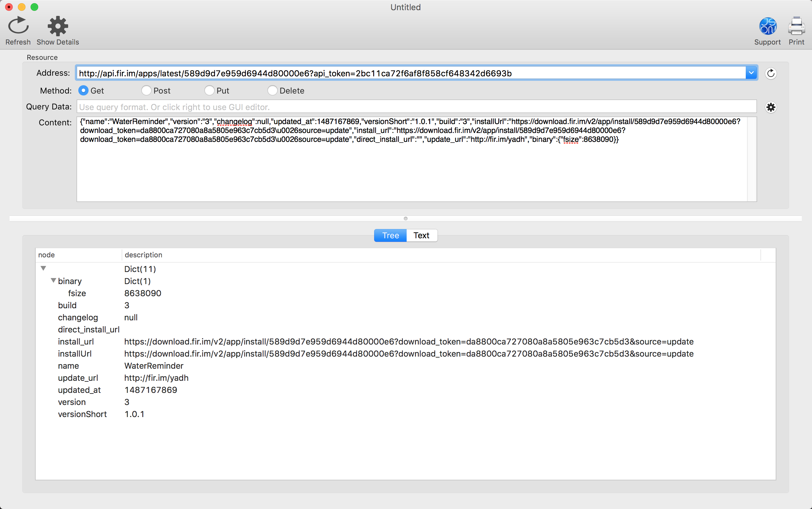The width and height of the screenshot is (812, 509).
Task: Click the Print printer icon
Action: coord(796,26)
